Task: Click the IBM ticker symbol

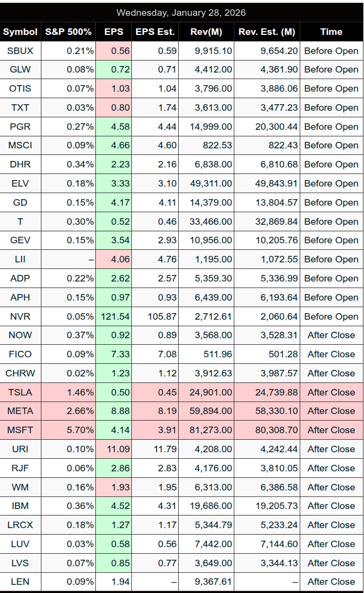Action: coord(20,506)
